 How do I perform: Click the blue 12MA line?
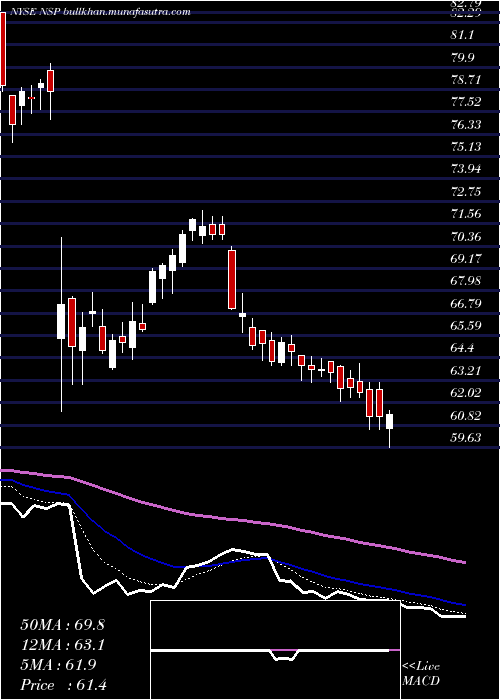(232, 562)
